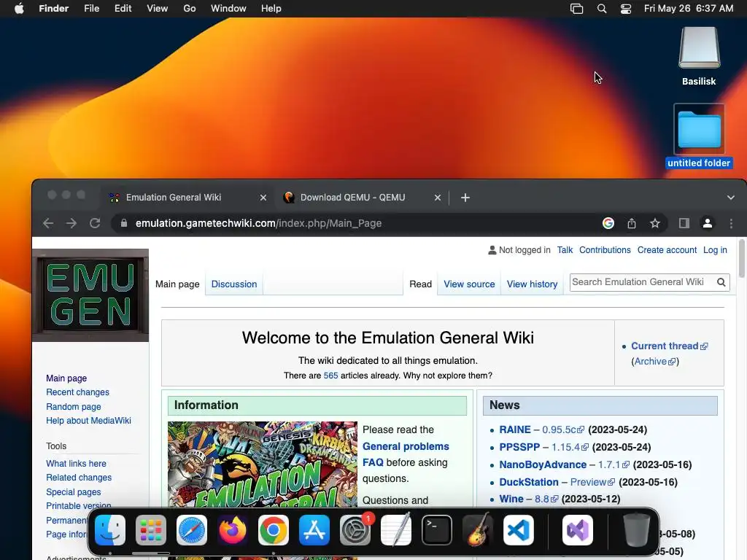Open TextEdit from the Dock

396,530
